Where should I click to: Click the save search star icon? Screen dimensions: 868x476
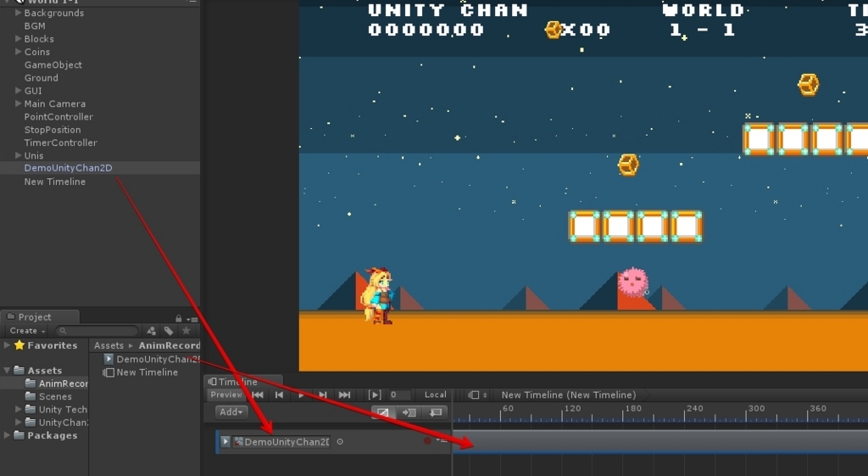pyautogui.click(x=186, y=331)
